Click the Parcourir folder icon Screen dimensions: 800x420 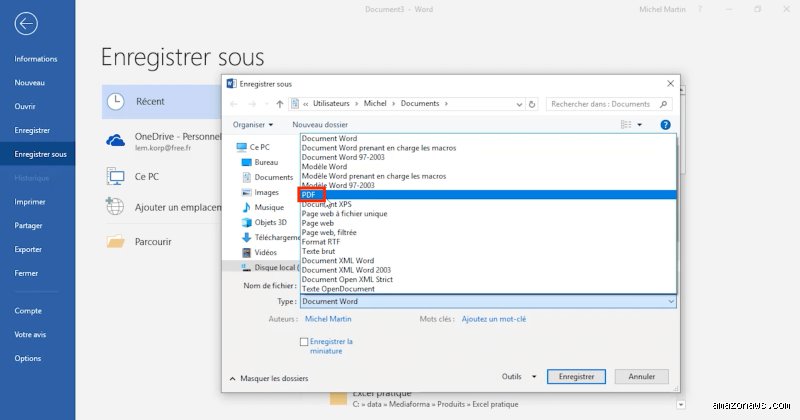[115, 241]
